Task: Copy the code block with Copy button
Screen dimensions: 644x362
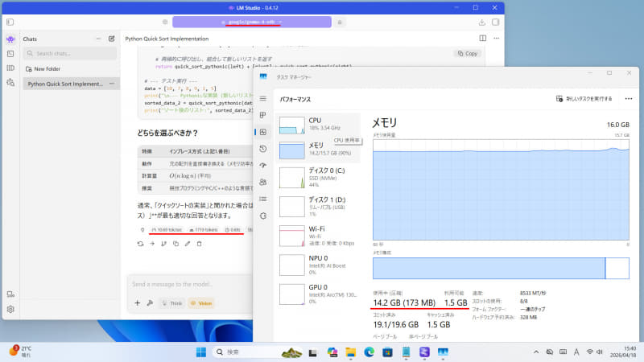Action: click(468, 54)
